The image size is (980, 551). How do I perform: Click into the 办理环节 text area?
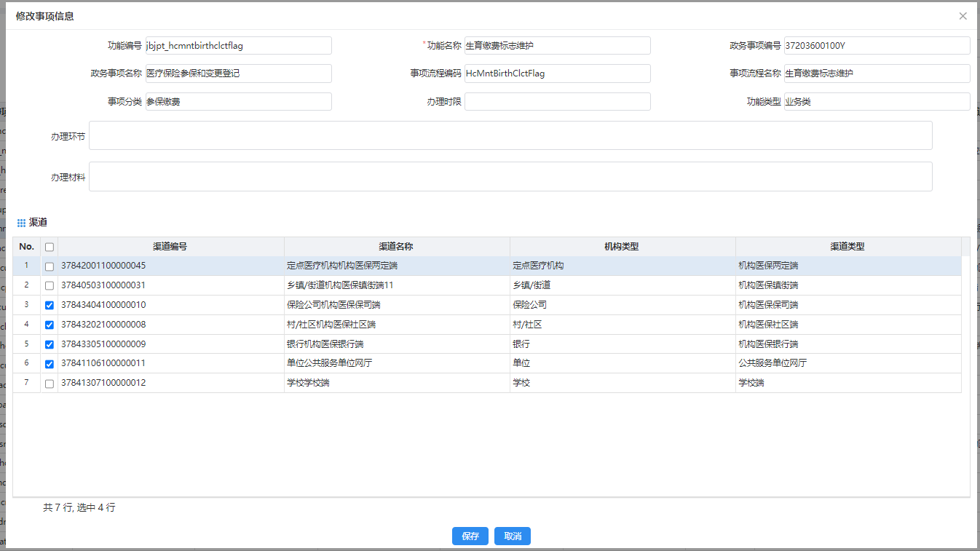point(510,136)
